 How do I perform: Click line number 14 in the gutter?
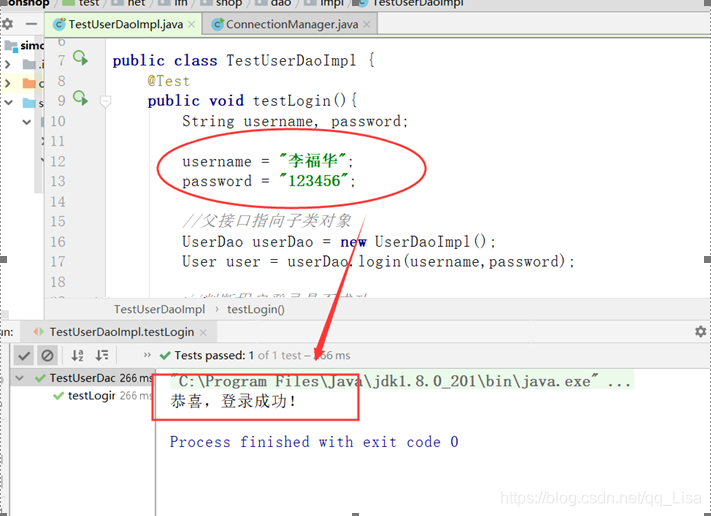(x=58, y=201)
